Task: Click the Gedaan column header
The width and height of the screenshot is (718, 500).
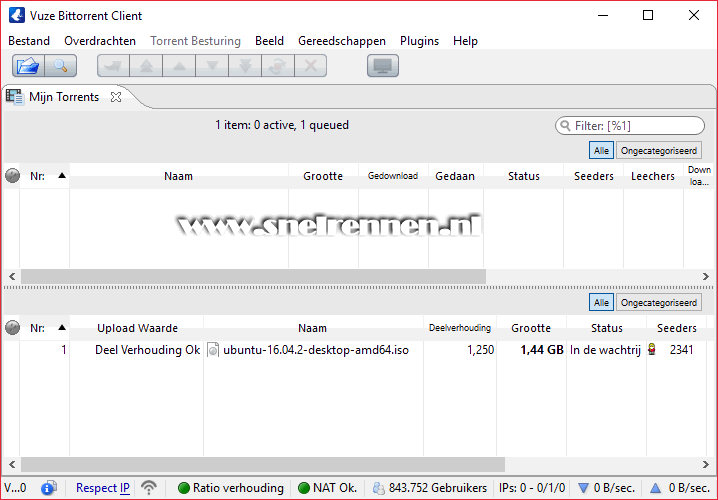Action: tap(455, 176)
